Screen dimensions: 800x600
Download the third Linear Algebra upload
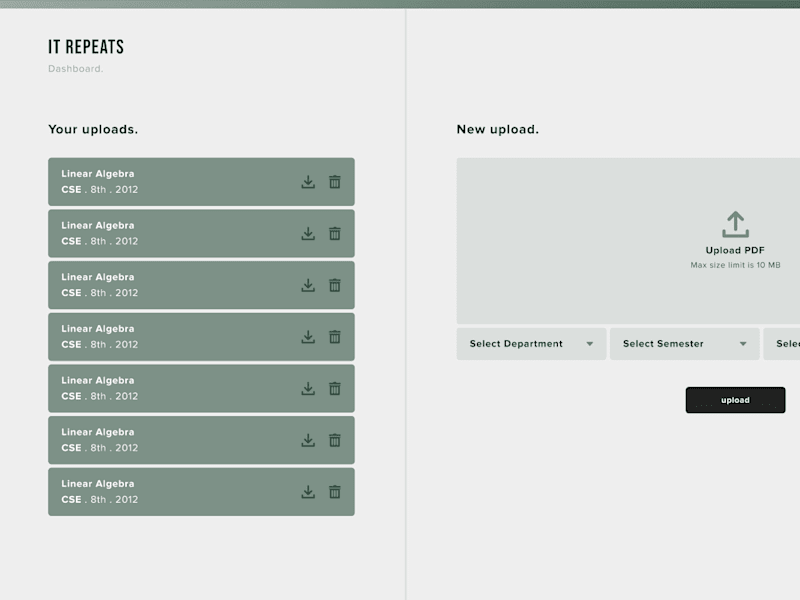click(308, 285)
